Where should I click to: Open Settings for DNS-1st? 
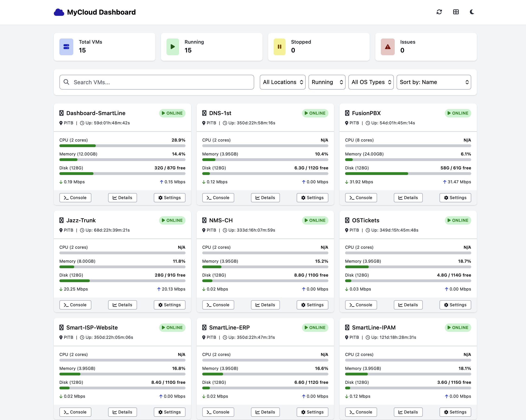[x=312, y=197]
